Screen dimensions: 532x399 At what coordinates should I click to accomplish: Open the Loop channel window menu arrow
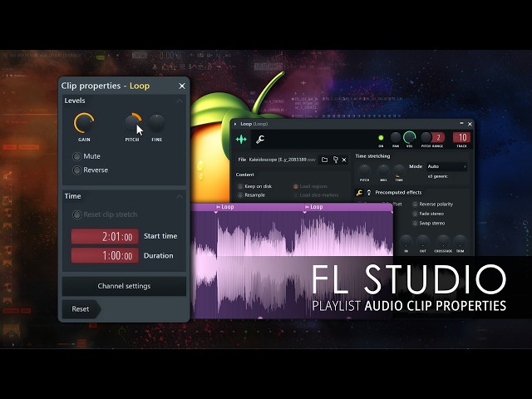(x=235, y=124)
